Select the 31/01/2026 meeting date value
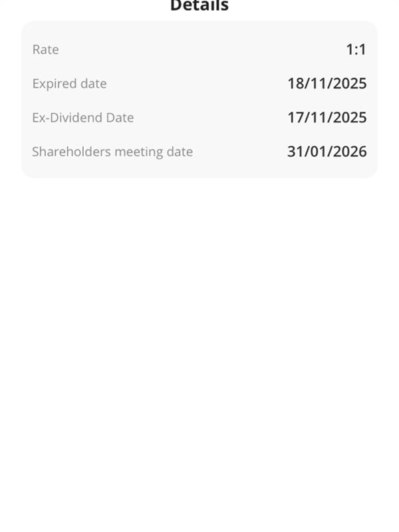 tap(327, 152)
